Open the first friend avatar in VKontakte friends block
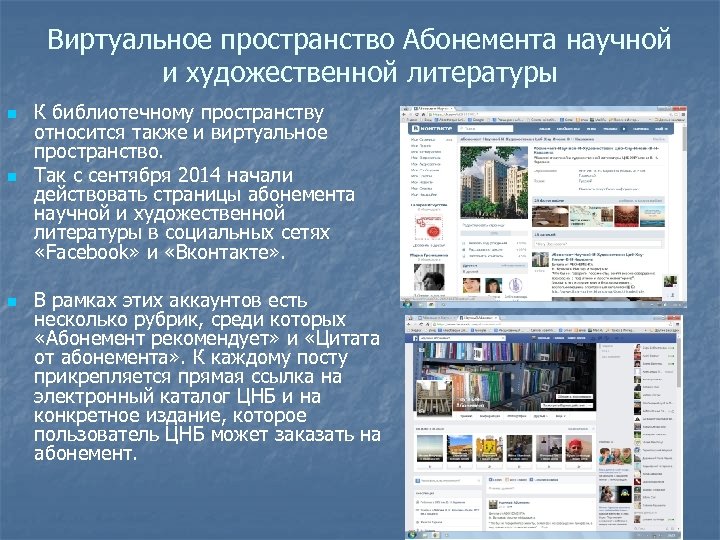Screen dimensions: 720x540 click(x=472, y=286)
